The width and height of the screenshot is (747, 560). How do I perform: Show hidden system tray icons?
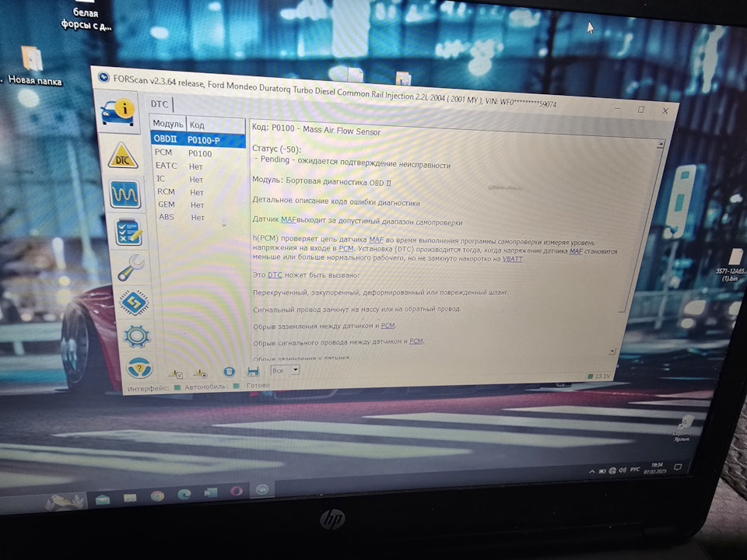591,472
